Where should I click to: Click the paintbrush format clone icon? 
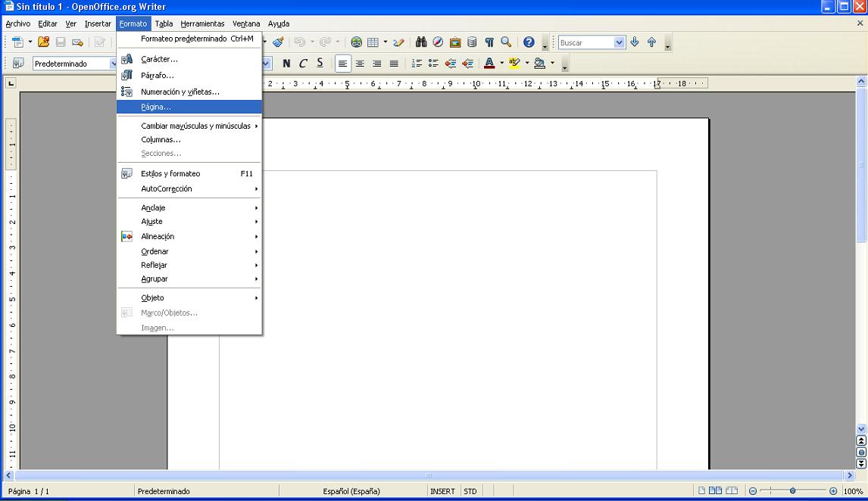(x=279, y=42)
